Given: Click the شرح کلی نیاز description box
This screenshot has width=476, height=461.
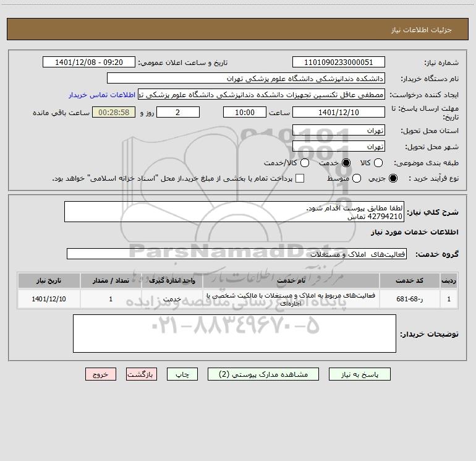Looking at the screenshot, I should tap(234, 212).
